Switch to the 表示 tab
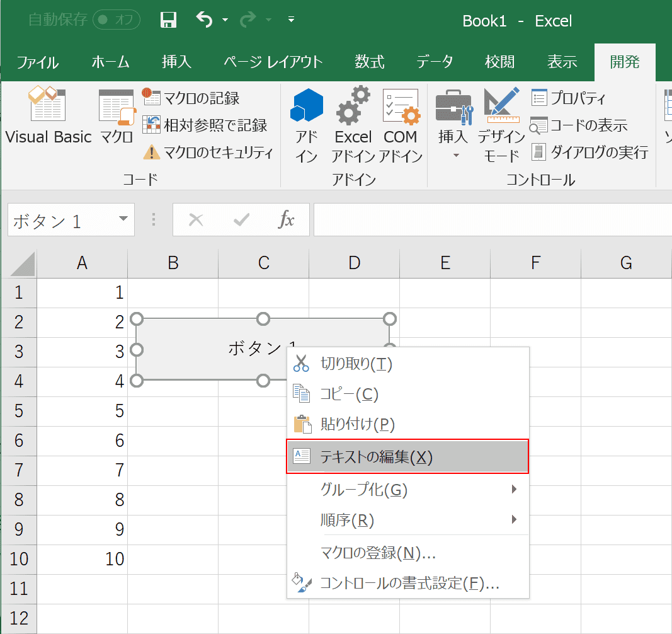 (x=562, y=62)
